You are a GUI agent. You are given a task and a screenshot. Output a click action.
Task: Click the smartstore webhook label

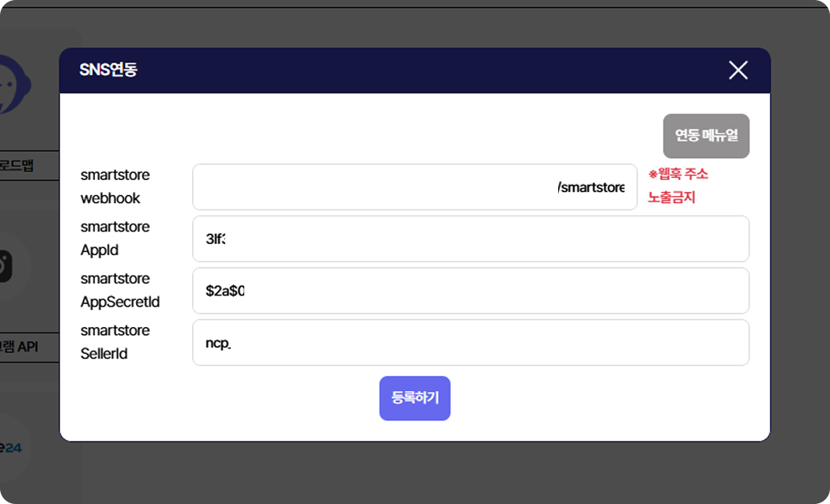pyautogui.click(x=115, y=186)
